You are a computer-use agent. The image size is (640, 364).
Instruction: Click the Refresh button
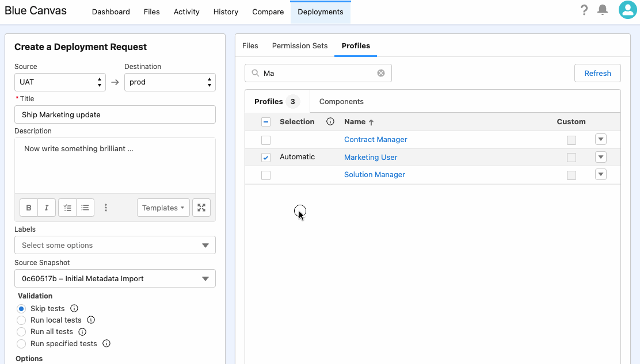597,74
